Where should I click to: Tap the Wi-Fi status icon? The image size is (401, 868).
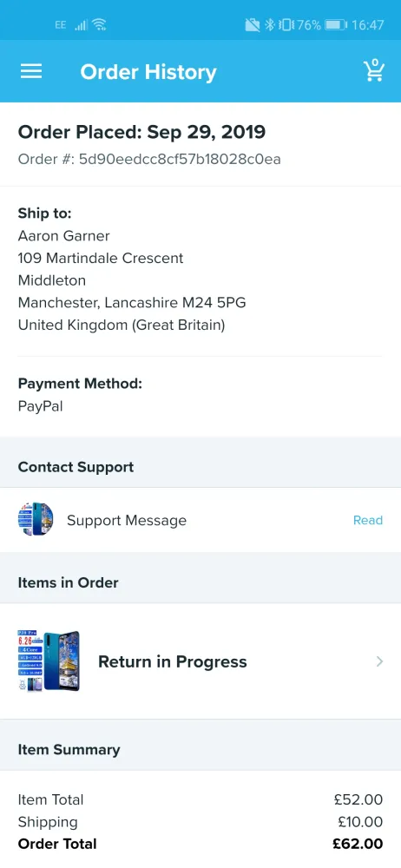(100, 24)
